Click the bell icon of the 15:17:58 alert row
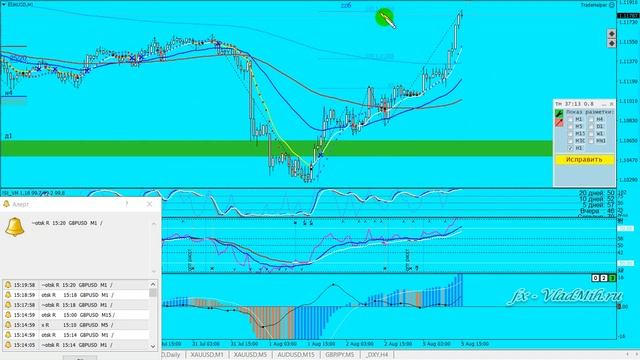 (x=8, y=304)
